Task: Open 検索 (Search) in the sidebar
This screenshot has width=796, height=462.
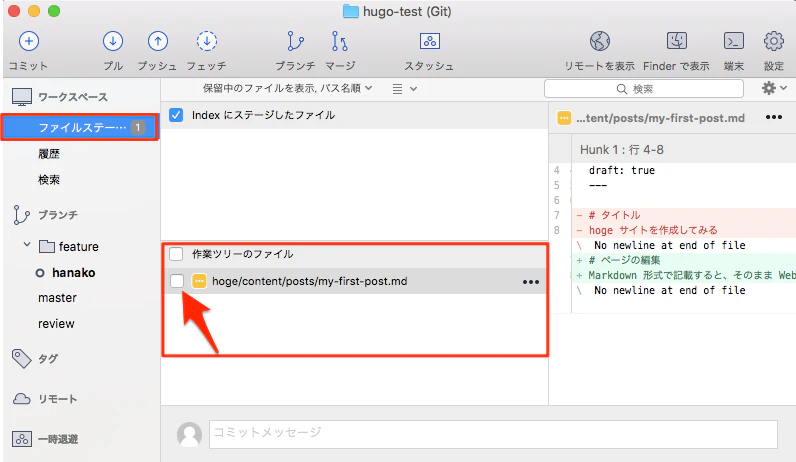Action: tap(49, 180)
